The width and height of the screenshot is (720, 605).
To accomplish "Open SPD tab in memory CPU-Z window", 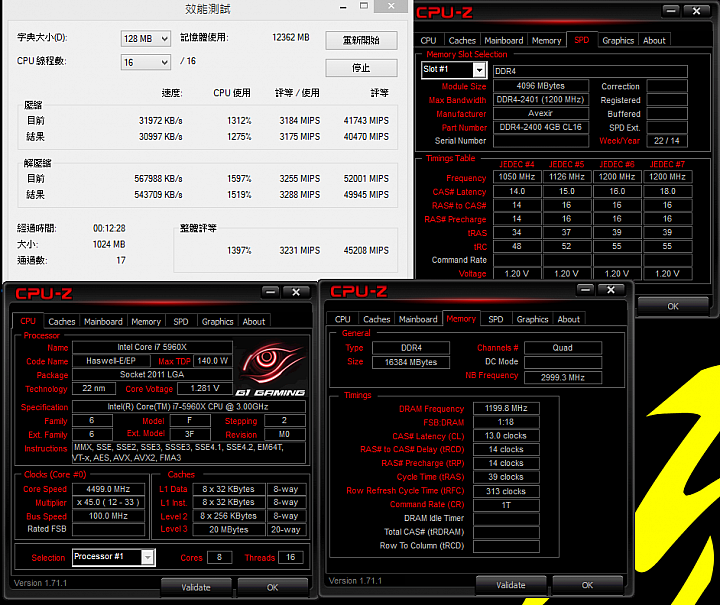I will [x=496, y=319].
